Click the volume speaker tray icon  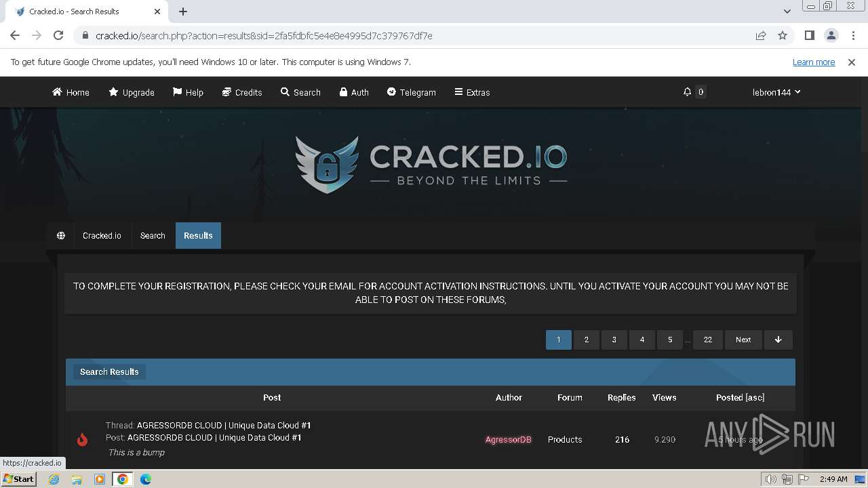[x=771, y=479]
